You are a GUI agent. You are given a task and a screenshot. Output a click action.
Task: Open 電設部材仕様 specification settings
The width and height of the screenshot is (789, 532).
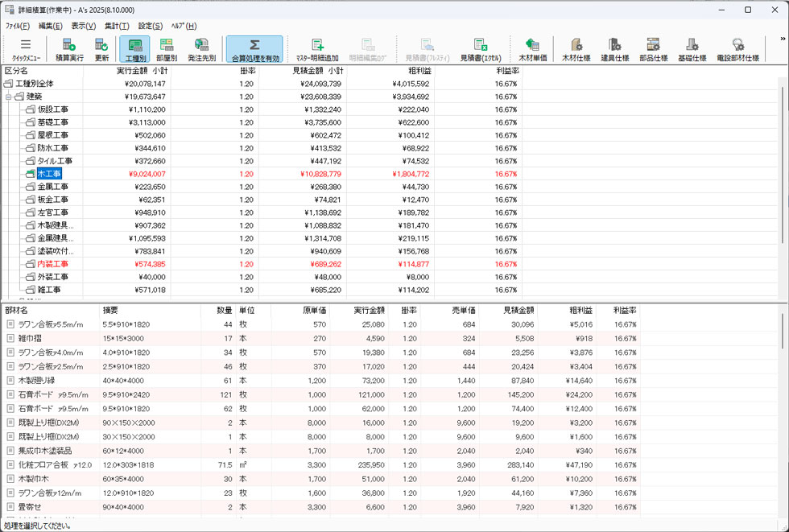pos(737,49)
